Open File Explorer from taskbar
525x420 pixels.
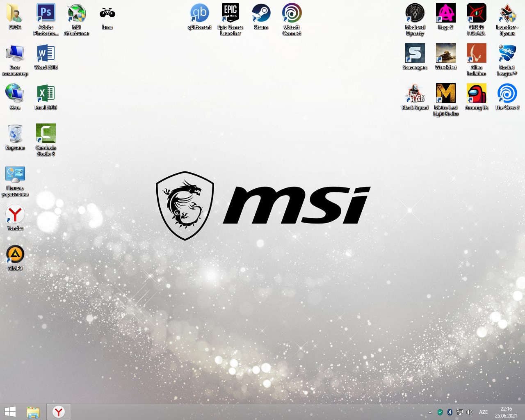tap(33, 412)
